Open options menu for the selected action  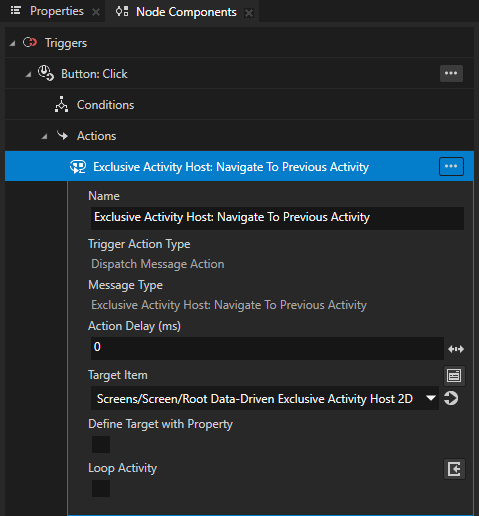(451, 166)
